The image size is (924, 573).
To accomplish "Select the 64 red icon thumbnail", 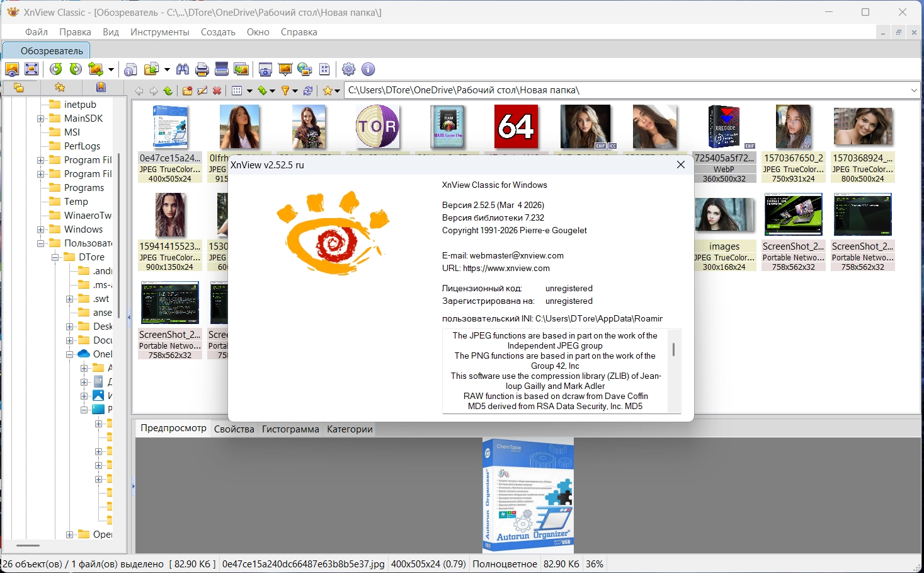I will 516,127.
